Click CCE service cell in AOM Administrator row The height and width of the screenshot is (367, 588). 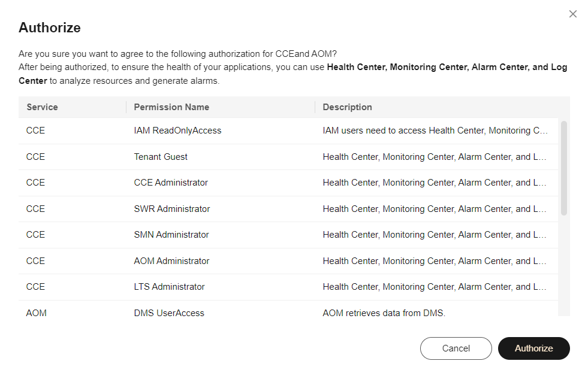coord(35,260)
